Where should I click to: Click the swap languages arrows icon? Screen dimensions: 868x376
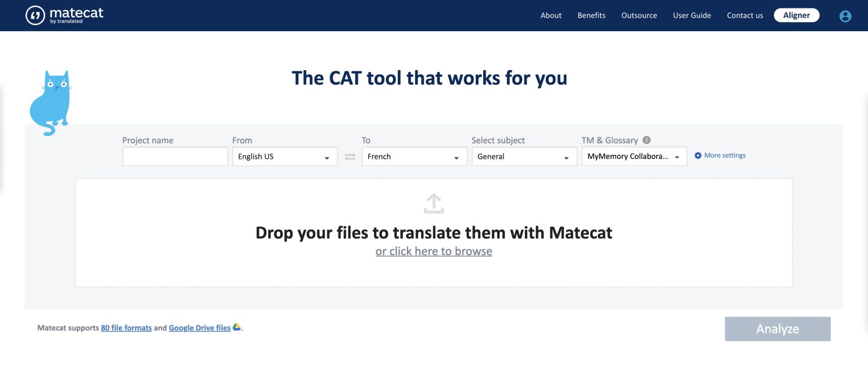coord(349,157)
